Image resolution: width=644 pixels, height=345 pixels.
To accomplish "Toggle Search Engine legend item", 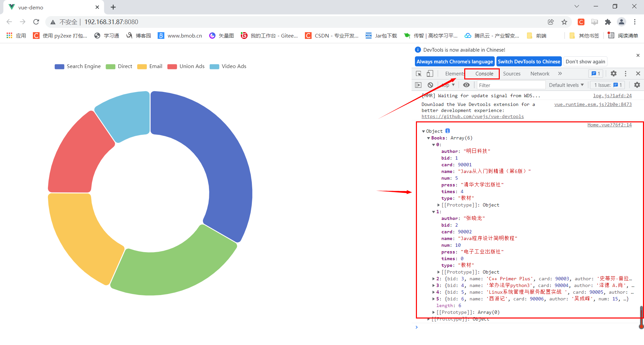I will point(78,66).
